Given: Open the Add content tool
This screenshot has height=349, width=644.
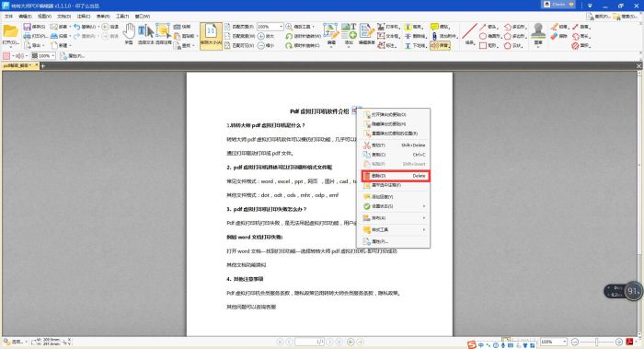Looking at the screenshot, I should click(349, 35).
